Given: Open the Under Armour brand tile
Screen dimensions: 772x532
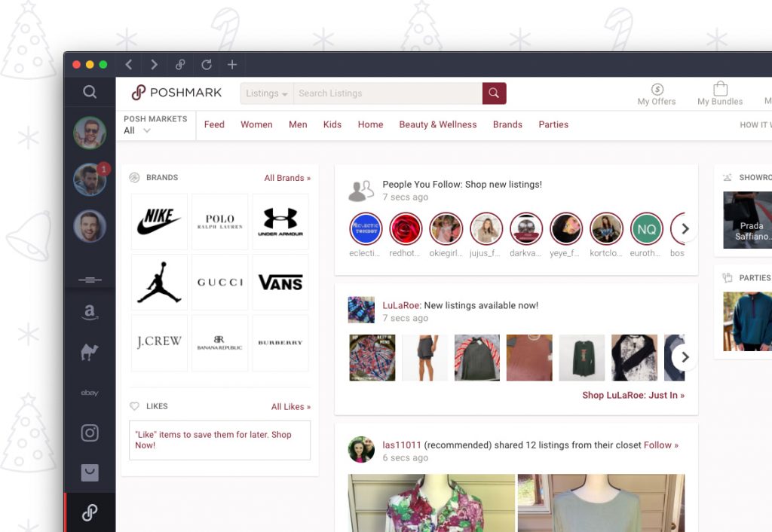Looking at the screenshot, I should coord(280,222).
